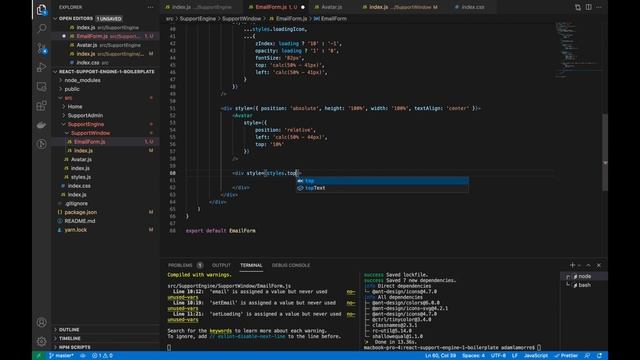Create a new terminal with plus icon
The width and height of the screenshot is (640, 360).
click(x=572, y=265)
